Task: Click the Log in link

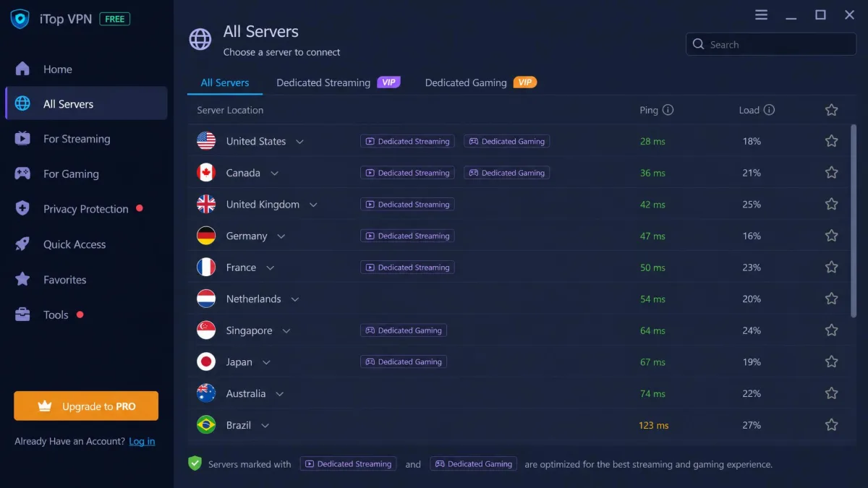Action: point(142,441)
